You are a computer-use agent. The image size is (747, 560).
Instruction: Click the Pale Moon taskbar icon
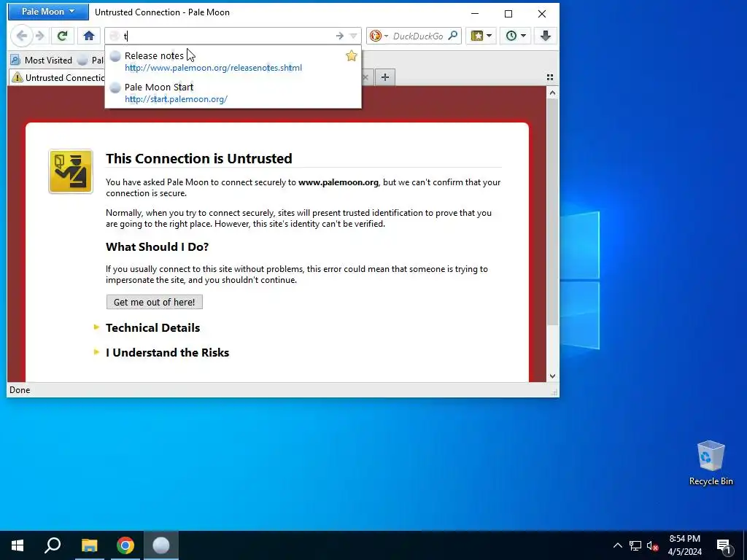(x=161, y=545)
